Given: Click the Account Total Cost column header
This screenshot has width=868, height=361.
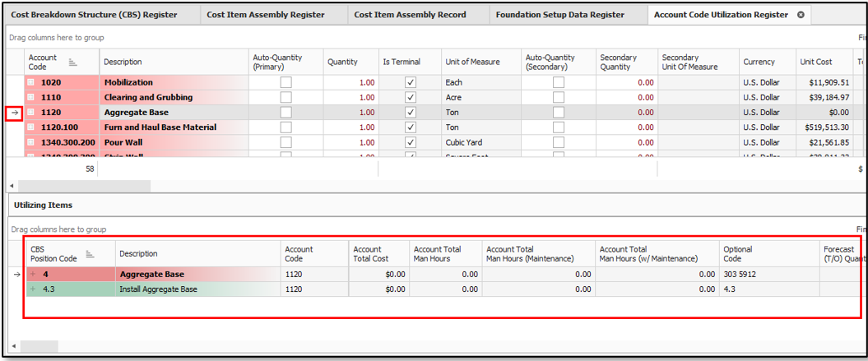Looking at the screenshot, I should coord(373,254).
